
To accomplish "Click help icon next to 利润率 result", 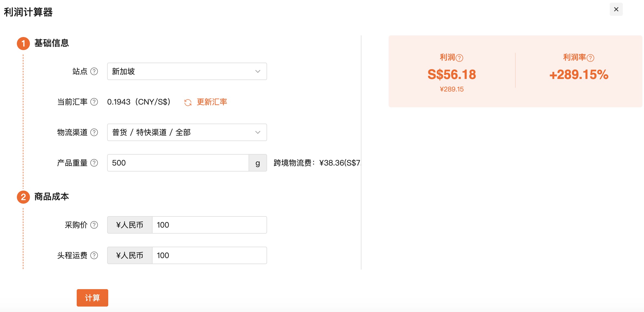I will click(x=590, y=58).
